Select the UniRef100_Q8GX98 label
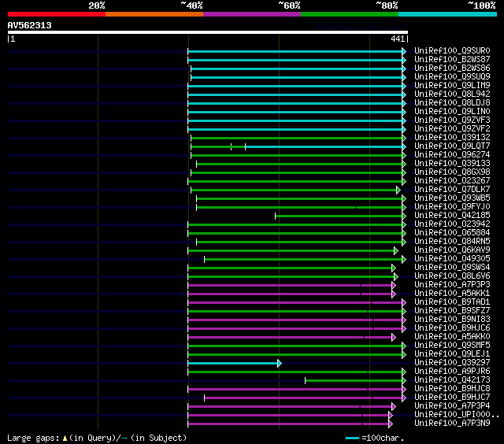The image size is (504, 444). [452, 172]
